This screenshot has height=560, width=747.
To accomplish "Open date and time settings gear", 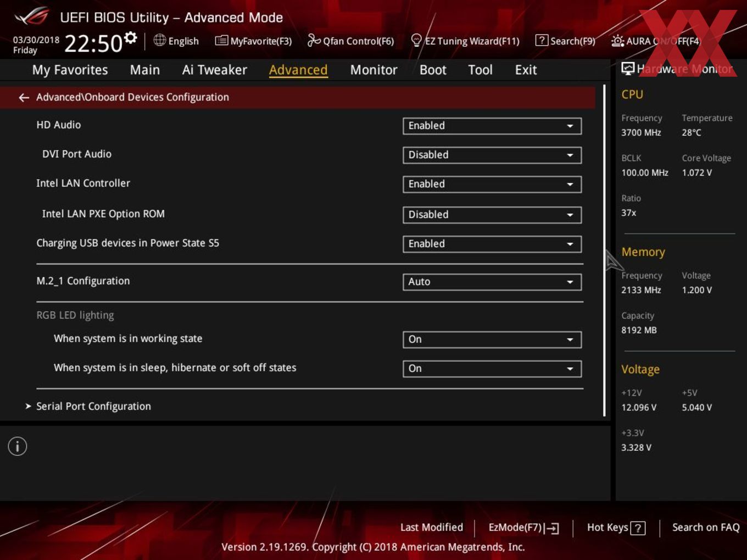I will [131, 37].
